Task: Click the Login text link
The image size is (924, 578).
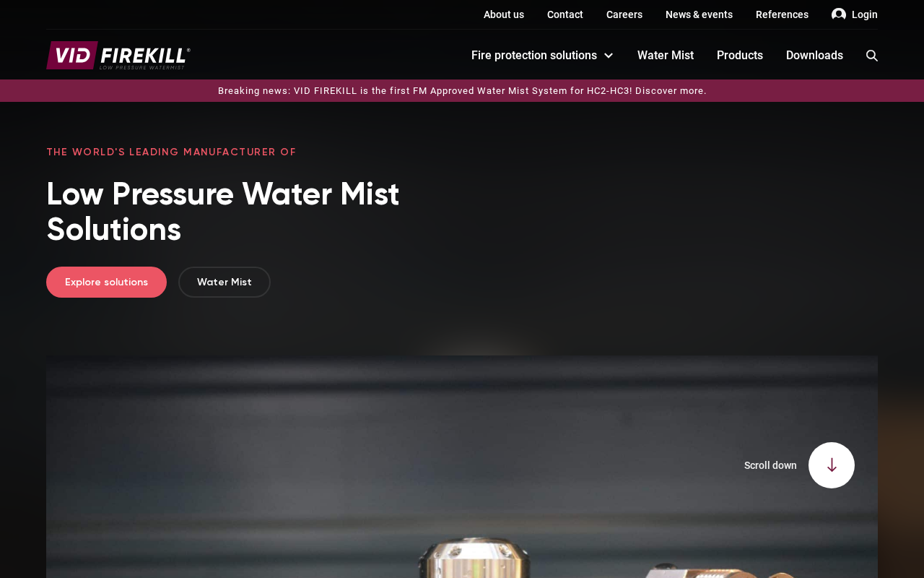Action: pos(865,14)
